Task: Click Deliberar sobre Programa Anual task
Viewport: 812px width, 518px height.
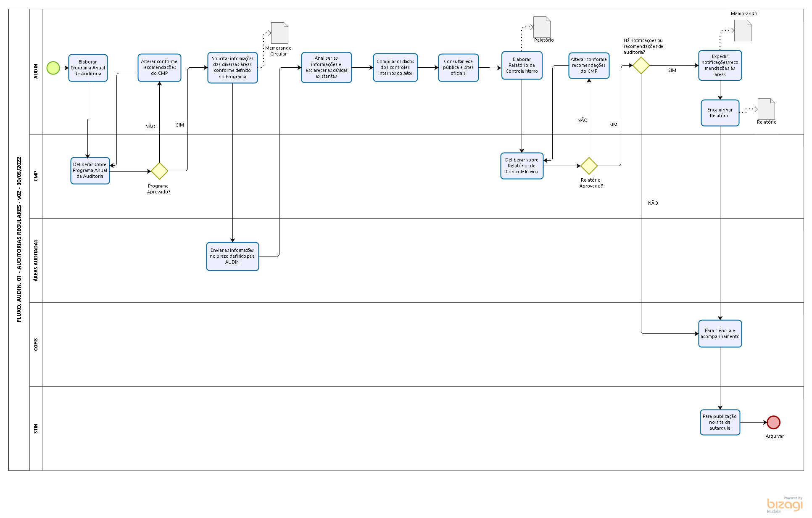Action: point(90,171)
